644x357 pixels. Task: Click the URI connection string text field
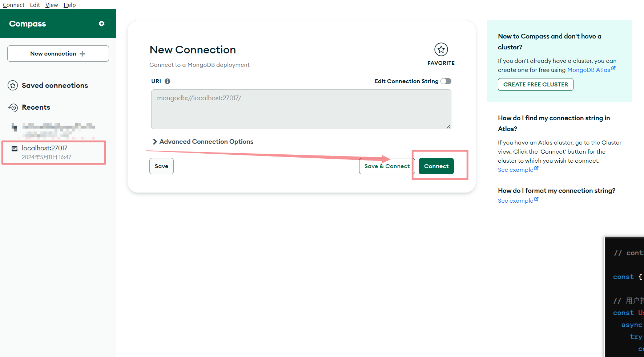click(301, 109)
